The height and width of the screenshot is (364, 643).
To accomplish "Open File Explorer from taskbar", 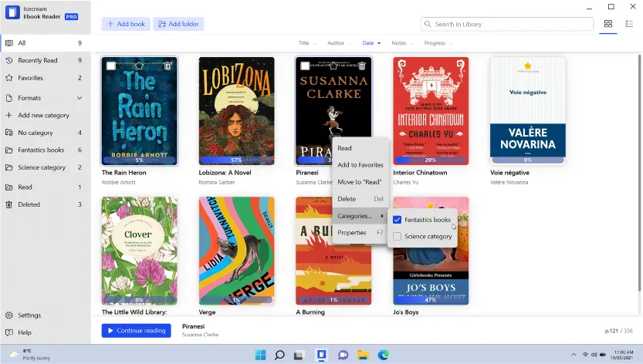I will 363,355.
